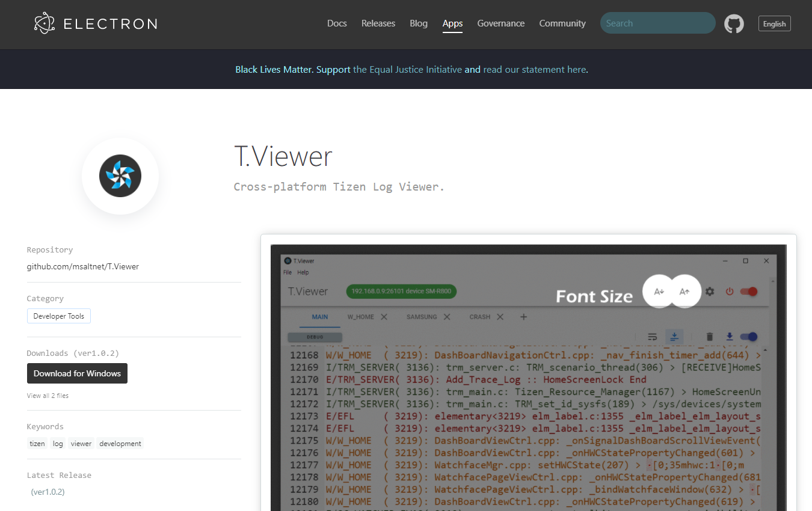Click the viewer keyword tag
The height and width of the screenshot is (511, 812).
(81, 444)
